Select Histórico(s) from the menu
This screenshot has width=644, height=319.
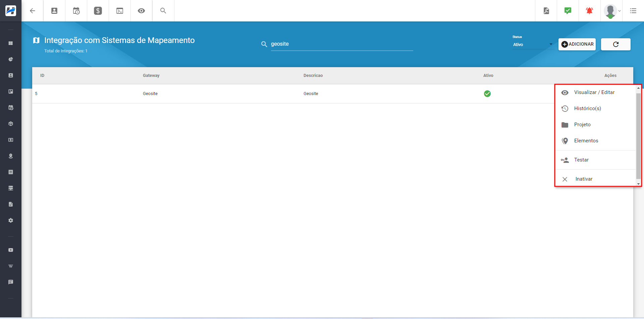point(596,108)
